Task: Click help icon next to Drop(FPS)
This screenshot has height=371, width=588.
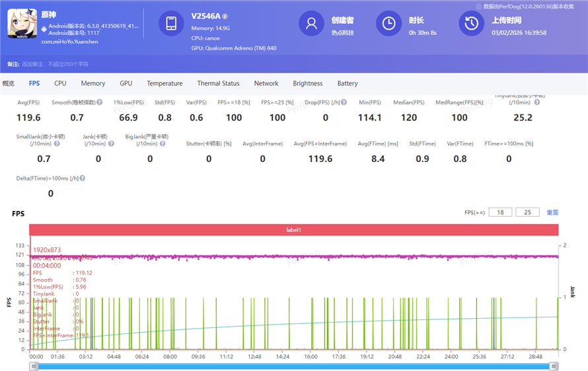Action: [x=346, y=103]
